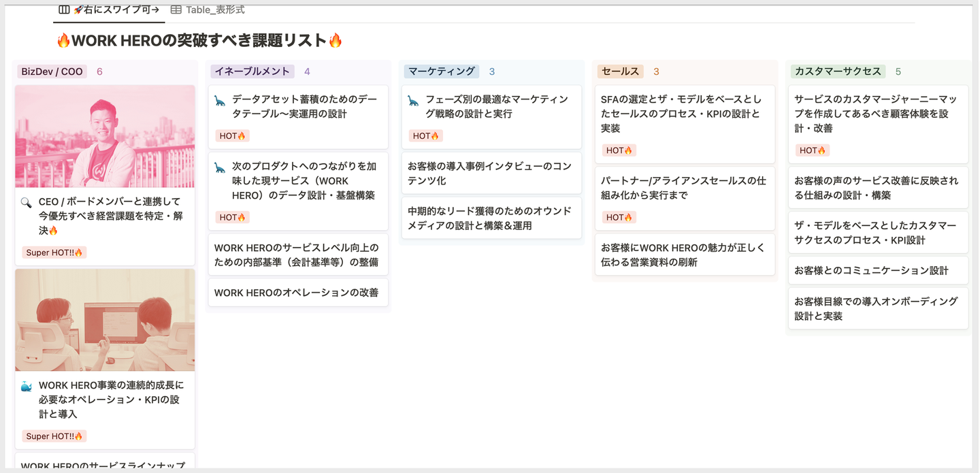Image resolution: width=980 pixels, height=473 pixels.
Task: Click the magnifying glass icon on the CEO card
Action: (x=27, y=203)
